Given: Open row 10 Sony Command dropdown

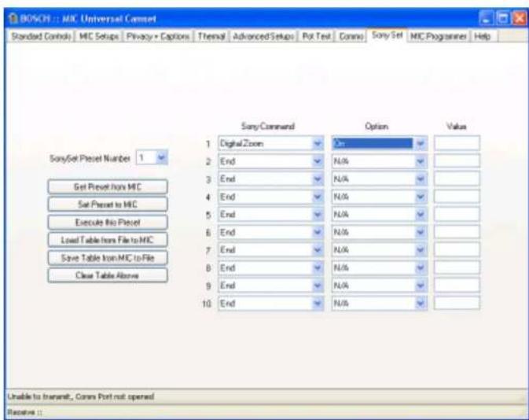Looking at the screenshot, I should pos(271,304).
